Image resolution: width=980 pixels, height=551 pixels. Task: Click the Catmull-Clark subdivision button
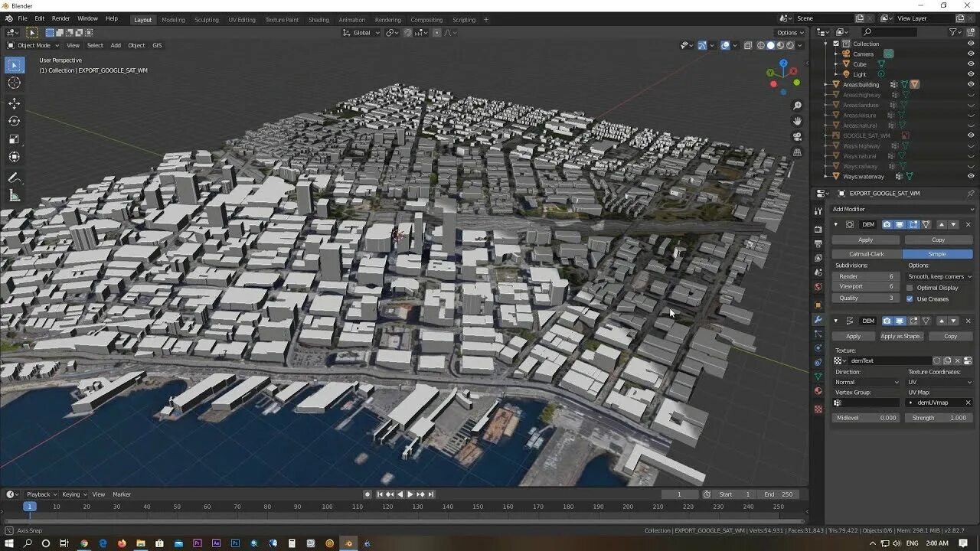click(x=866, y=254)
